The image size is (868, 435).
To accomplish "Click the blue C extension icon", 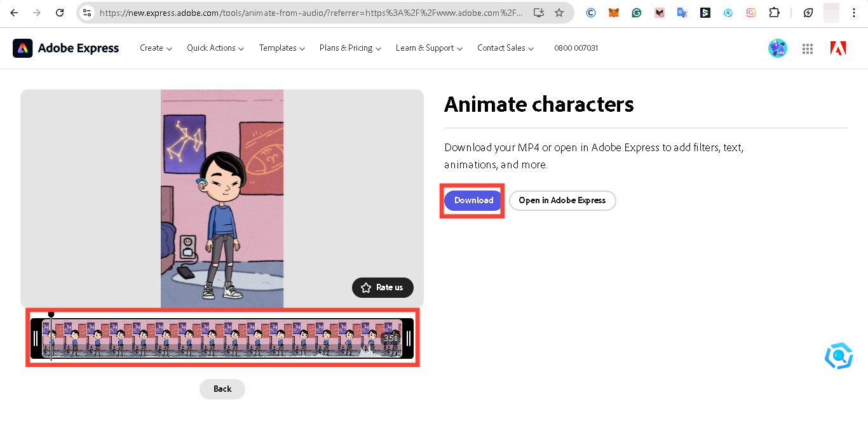I will pos(591,13).
